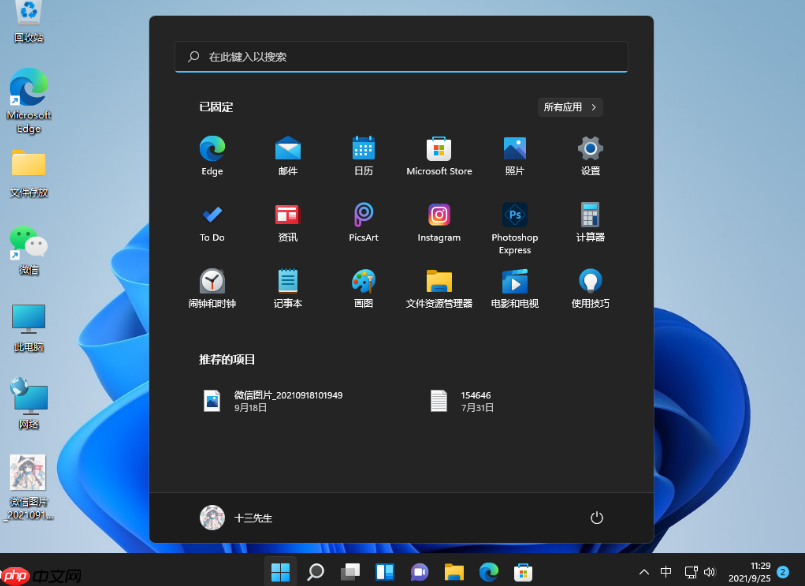
Task: Open 闹钟和时钟 alarms and clock
Action: [x=212, y=289]
